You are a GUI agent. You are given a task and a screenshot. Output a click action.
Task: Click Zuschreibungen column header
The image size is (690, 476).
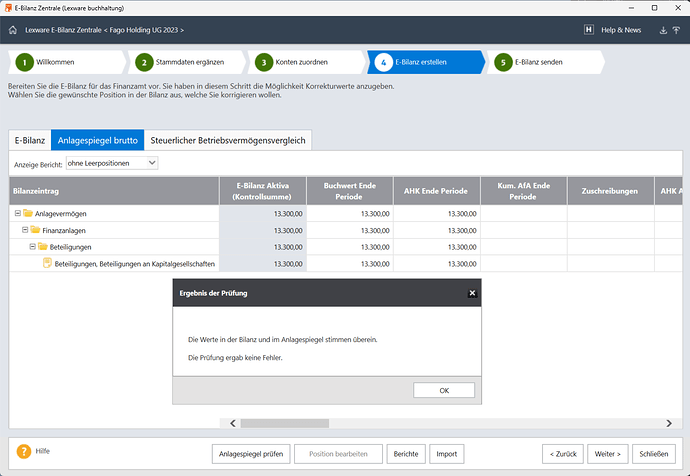point(610,191)
